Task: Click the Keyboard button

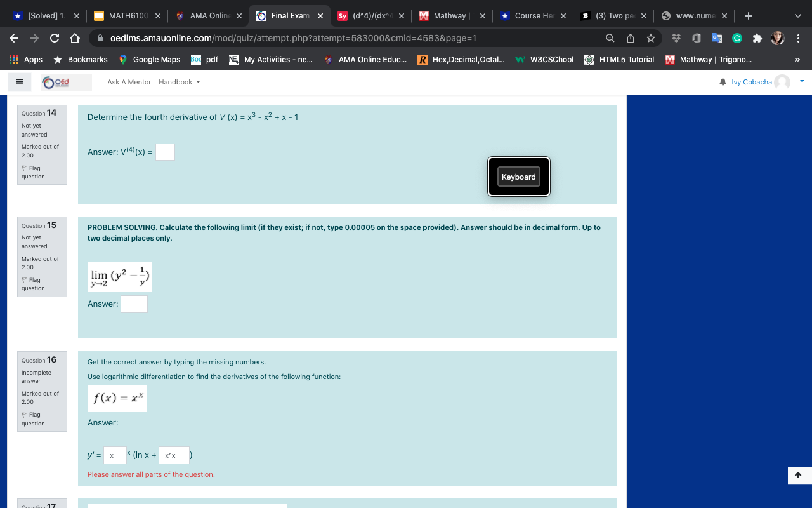Action: (518, 177)
